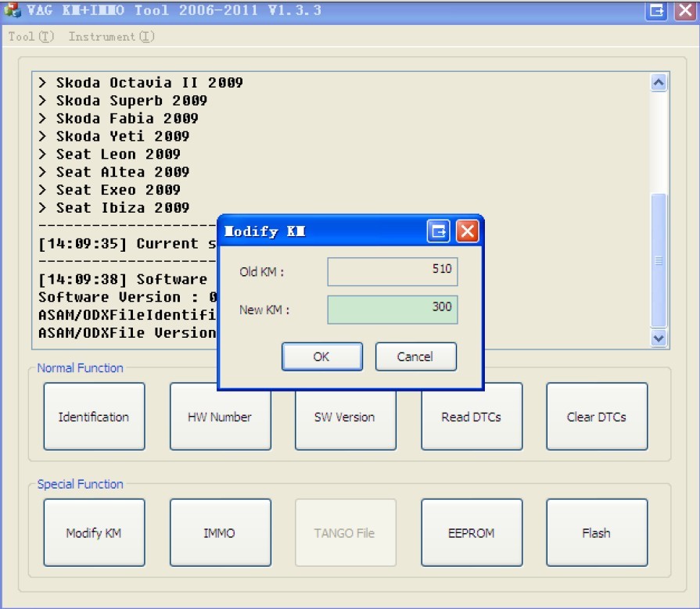Click the greyed-out TANGO File button
The height and width of the screenshot is (609, 700).
345,532
